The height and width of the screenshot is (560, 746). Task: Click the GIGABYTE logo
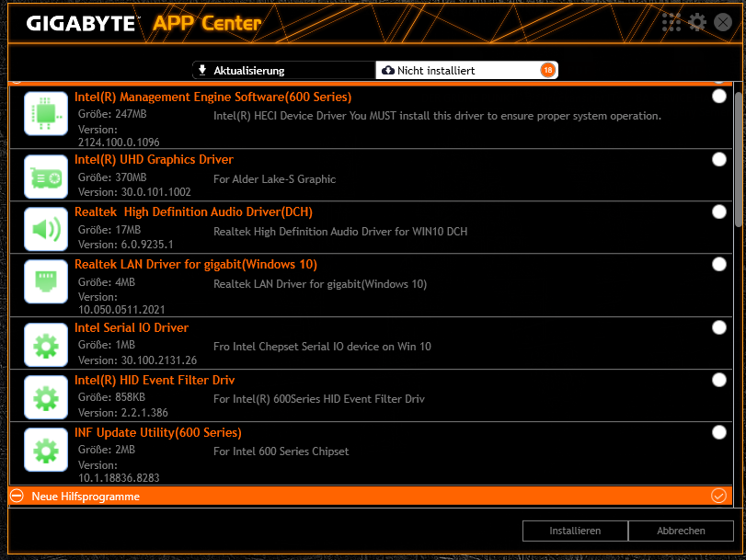tap(81, 23)
